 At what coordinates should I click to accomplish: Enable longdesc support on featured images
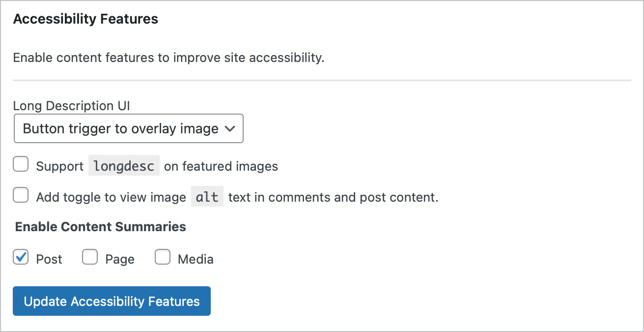pos(21,164)
